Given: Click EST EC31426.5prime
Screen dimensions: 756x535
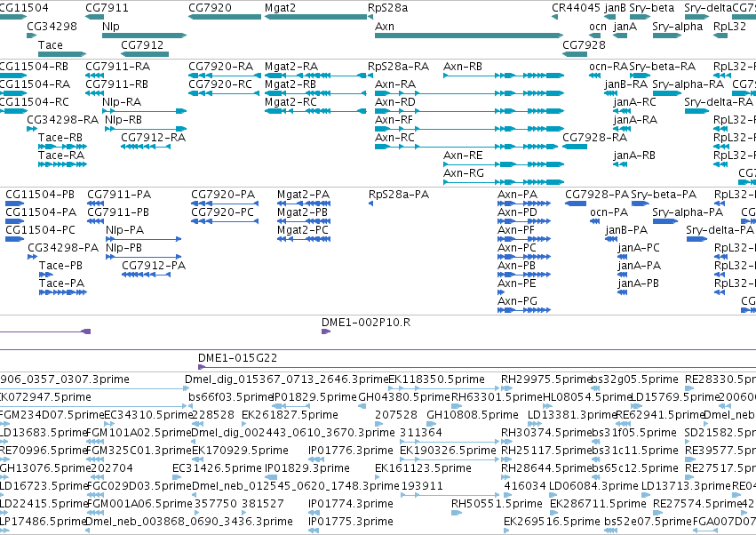Looking at the screenshot, I should click(x=217, y=468).
